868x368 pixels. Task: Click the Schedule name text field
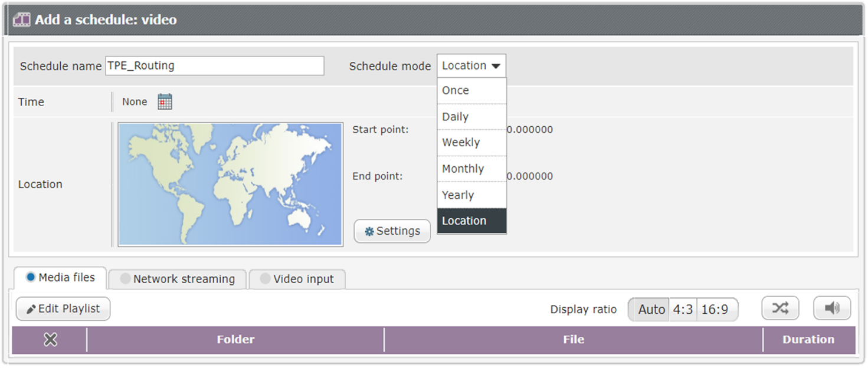coord(215,66)
